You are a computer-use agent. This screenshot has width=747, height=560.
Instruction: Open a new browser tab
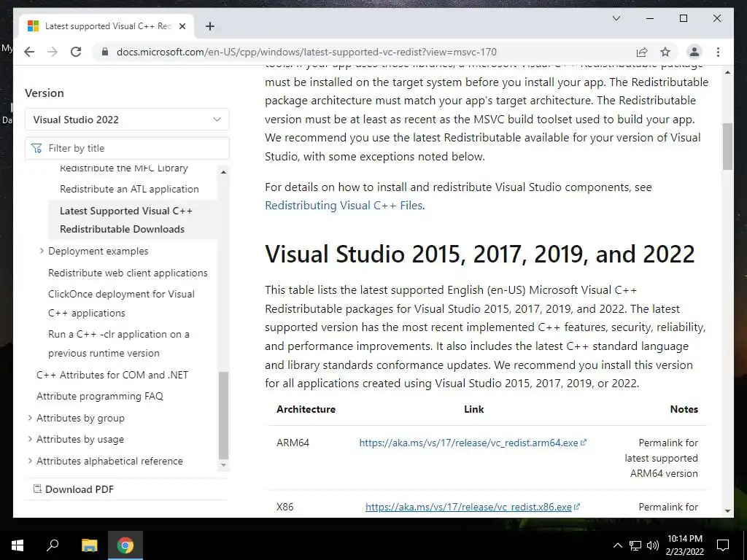(x=209, y=26)
